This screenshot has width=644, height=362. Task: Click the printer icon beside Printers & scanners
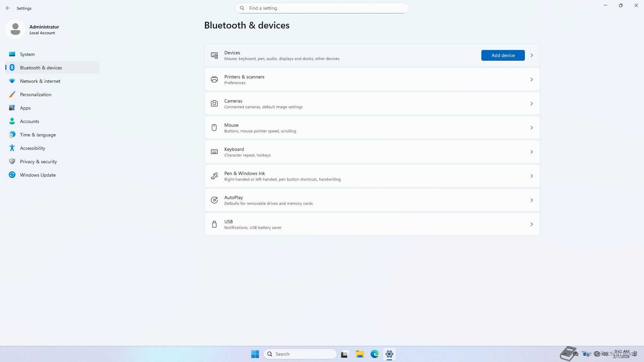(x=214, y=79)
